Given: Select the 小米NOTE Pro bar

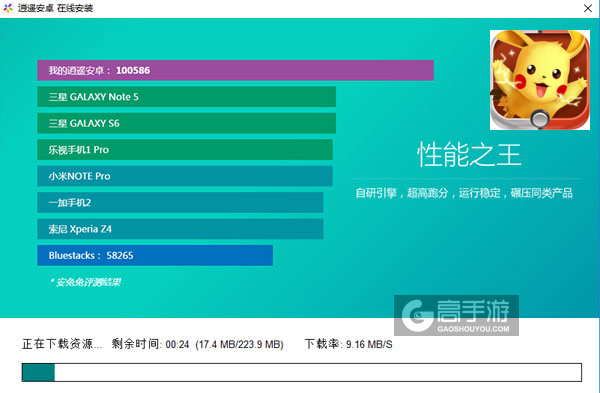Looking at the screenshot, I should [x=185, y=176].
